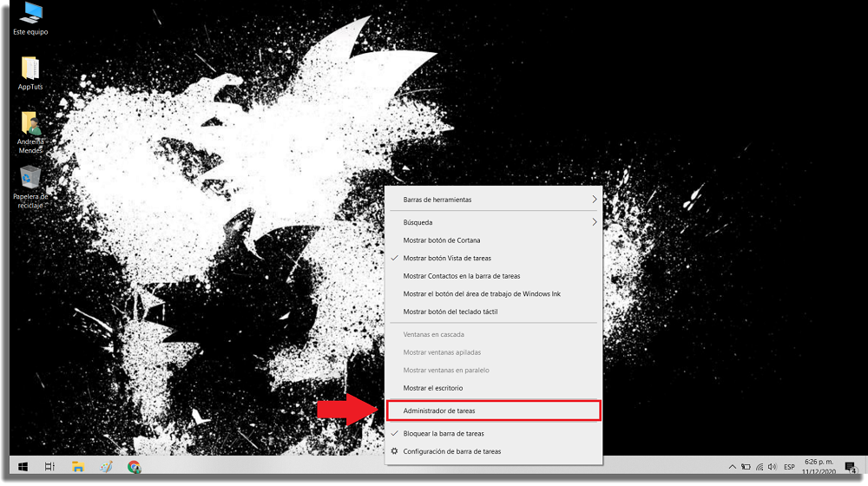This screenshot has width=868, height=486.
Task: Open the volume speaker tray icon
Action: pos(773,467)
